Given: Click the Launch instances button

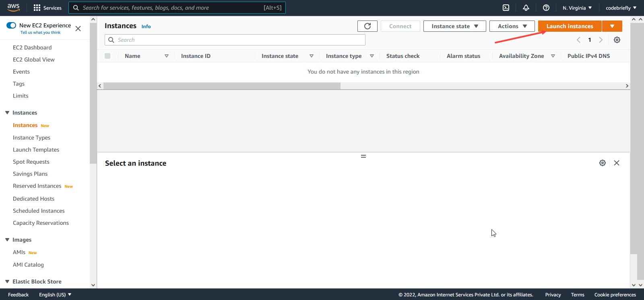Looking at the screenshot, I should pos(570,26).
